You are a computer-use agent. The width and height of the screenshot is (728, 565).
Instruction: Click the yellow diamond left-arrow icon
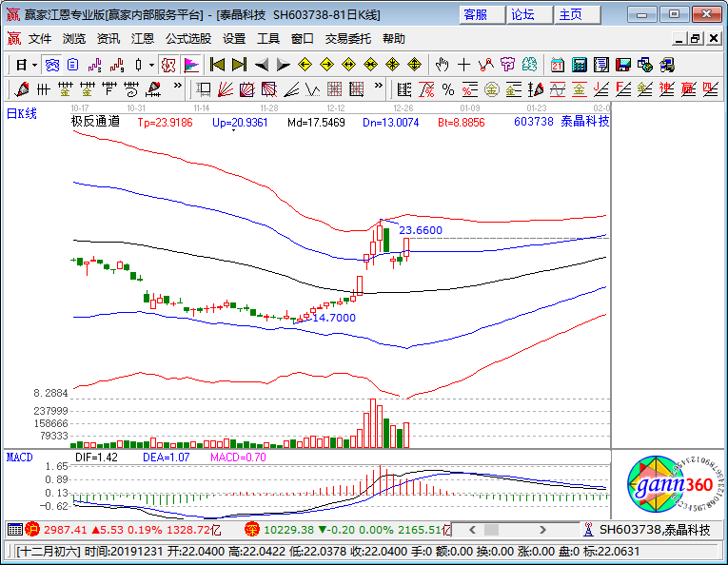pos(305,65)
